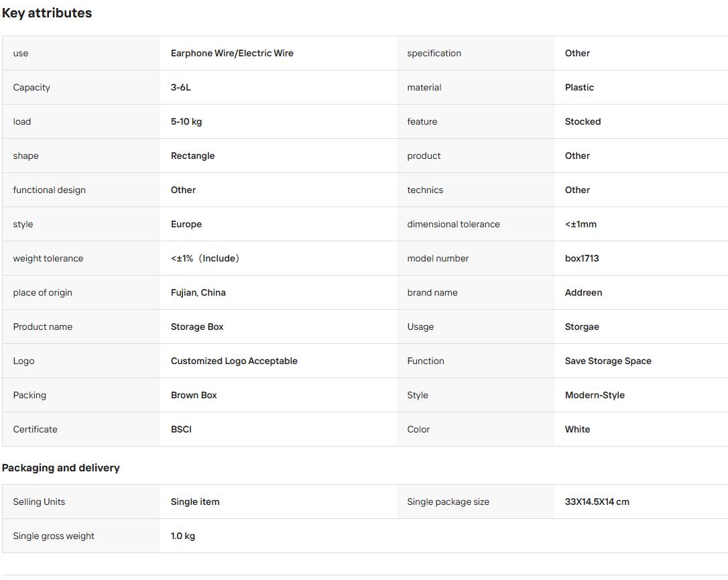The height and width of the screenshot is (580, 728).
Task: Click the Capacity 3-6L value
Action: pos(180,87)
